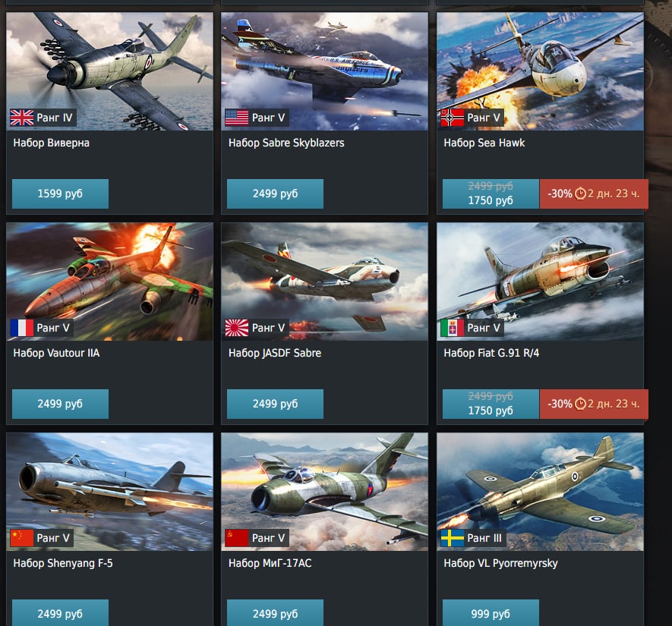
Task: Click the French flag icon on the Vautour IIA pack
Action: [22, 328]
